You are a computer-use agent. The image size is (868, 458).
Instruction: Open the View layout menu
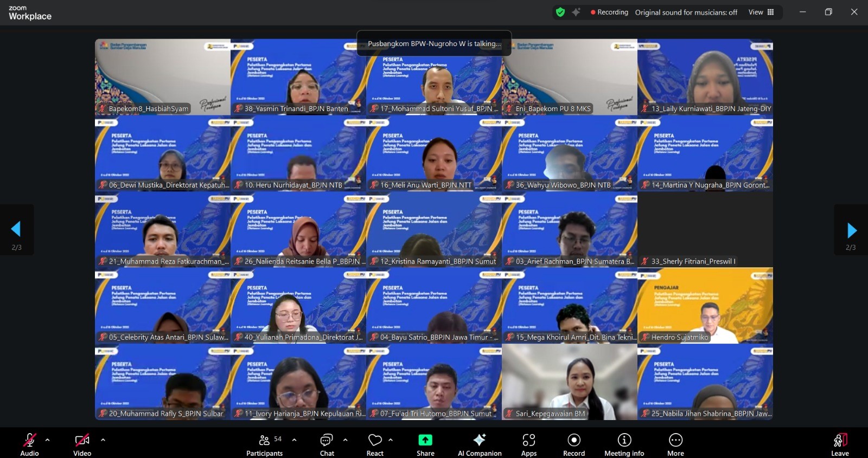click(x=761, y=12)
